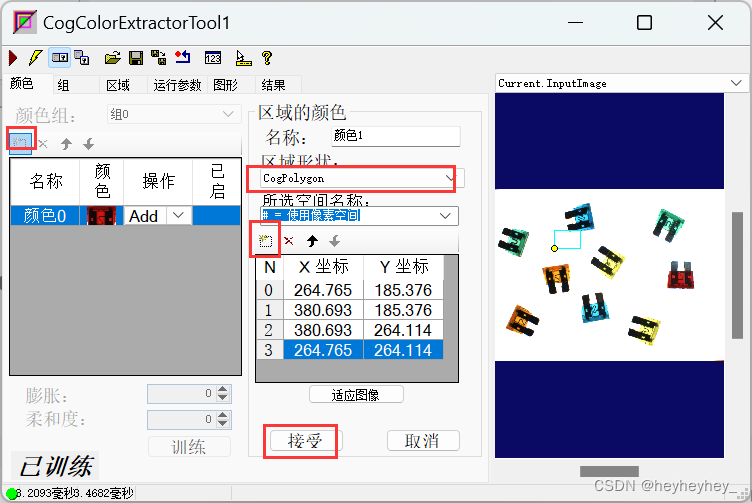Open the results window icon labeled 123
This screenshot has height=503, width=752.
[x=212, y=58]
